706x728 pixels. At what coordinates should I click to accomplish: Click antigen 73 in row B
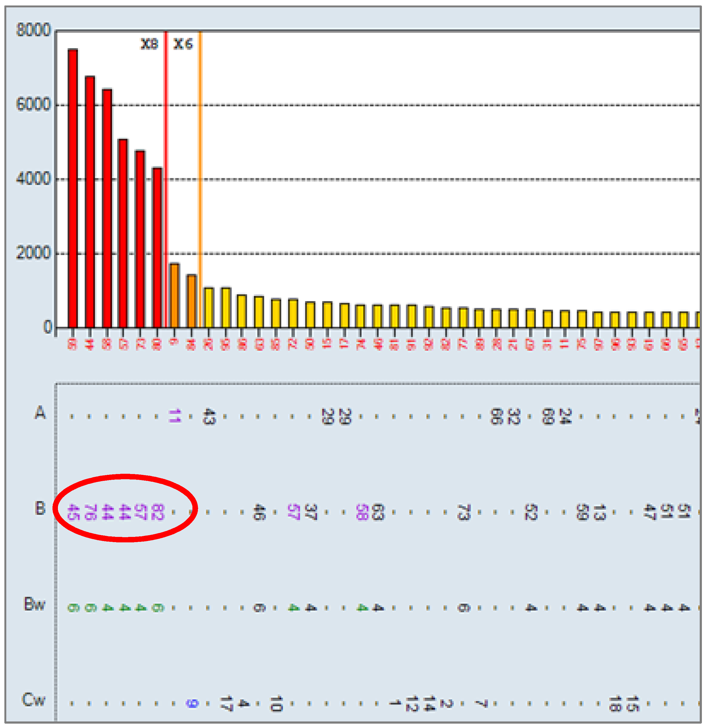pos(464,512)
